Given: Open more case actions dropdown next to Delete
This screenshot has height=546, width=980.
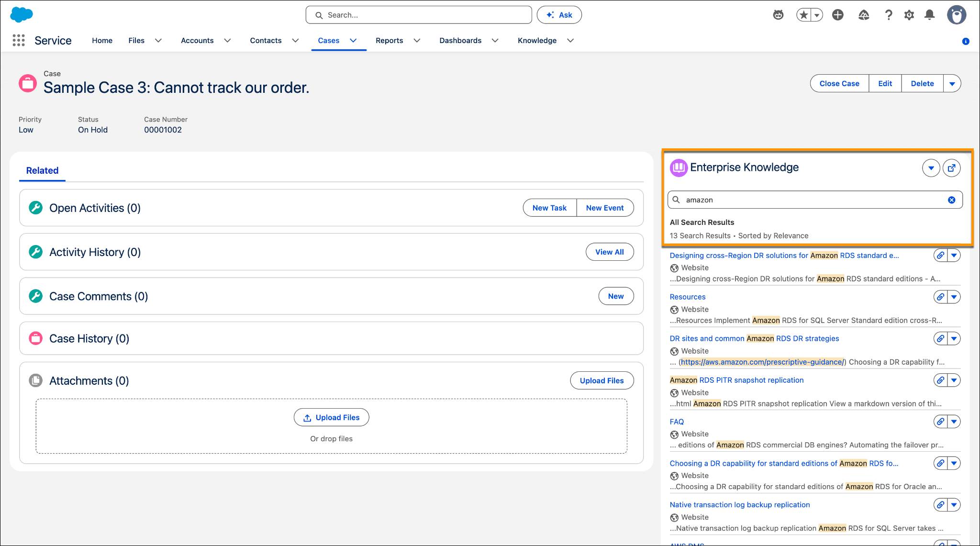Looking at the screenshot, I should [x=952, y=84].
